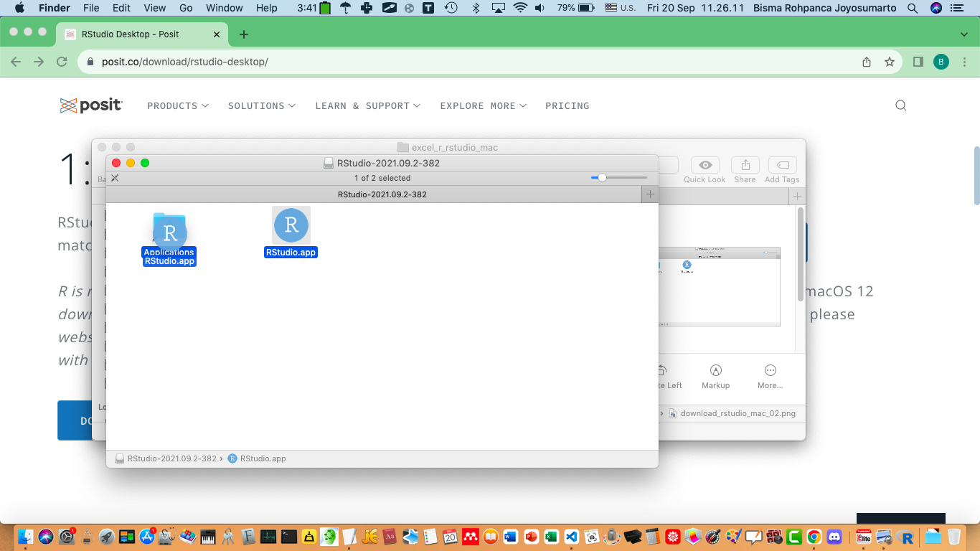Click Share in the excel_r_rstudio_mac window
This screenshot has height=551, width=980.
point(745,170)
